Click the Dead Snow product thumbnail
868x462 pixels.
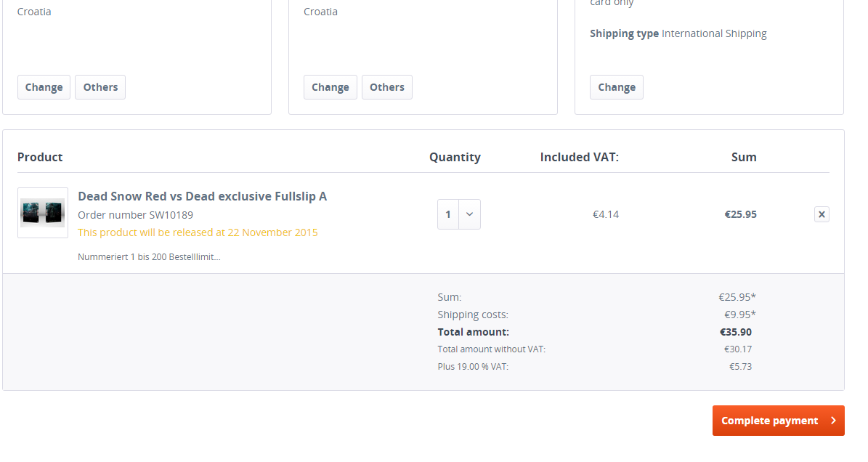tap(43, 213)
